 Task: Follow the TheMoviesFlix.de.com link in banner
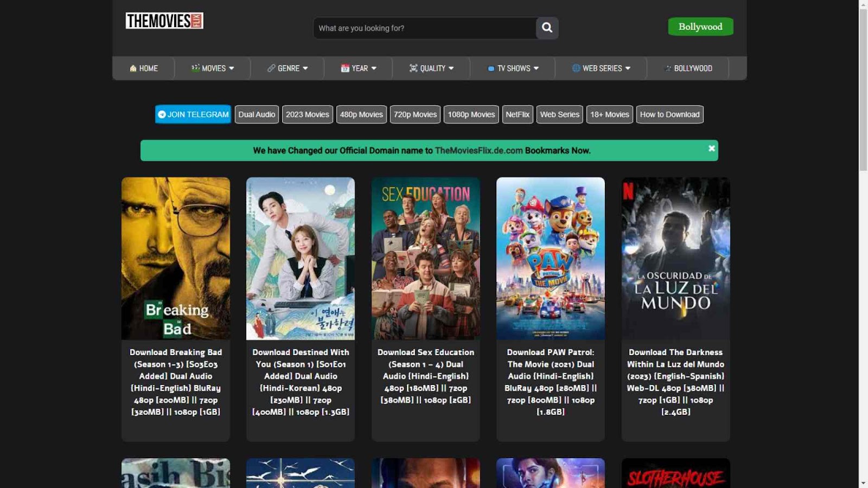(x=479, y=150)
